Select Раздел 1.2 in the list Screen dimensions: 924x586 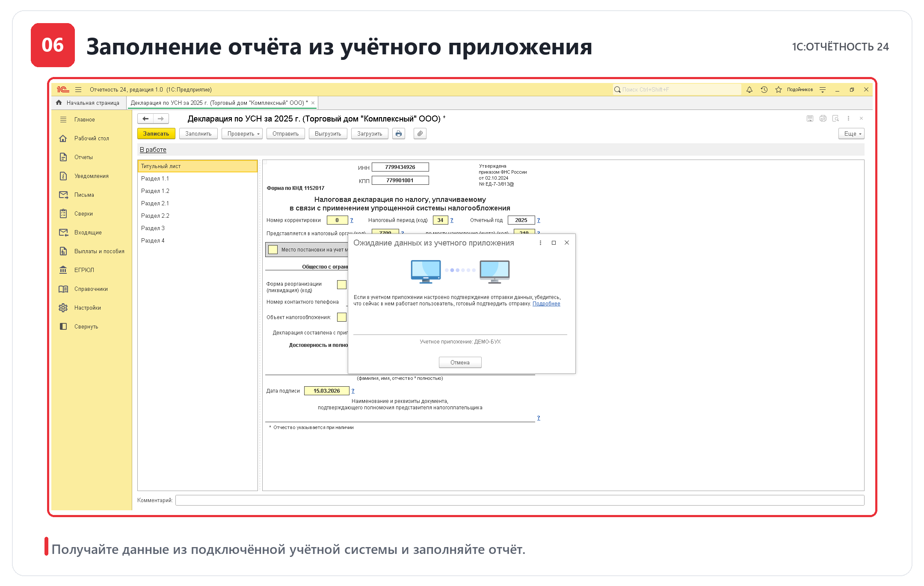tap(197, 191)
